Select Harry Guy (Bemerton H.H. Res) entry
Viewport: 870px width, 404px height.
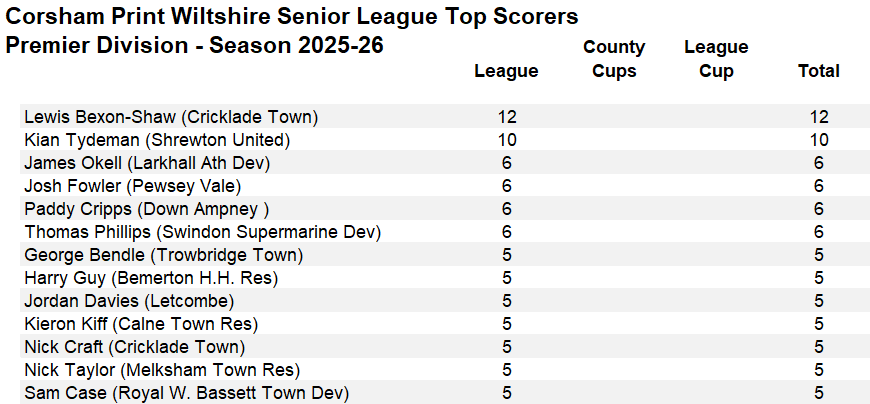tap(151, 278)
